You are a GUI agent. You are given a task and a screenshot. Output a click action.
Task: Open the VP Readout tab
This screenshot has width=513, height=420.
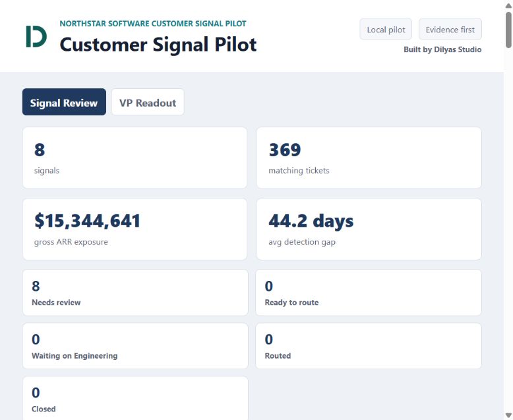(148, 102)
